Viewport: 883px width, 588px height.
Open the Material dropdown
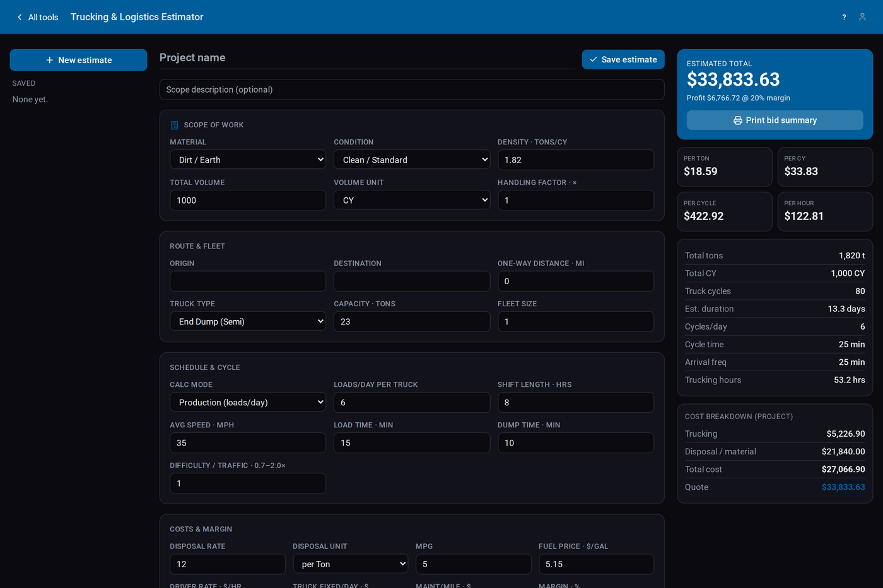248,160
